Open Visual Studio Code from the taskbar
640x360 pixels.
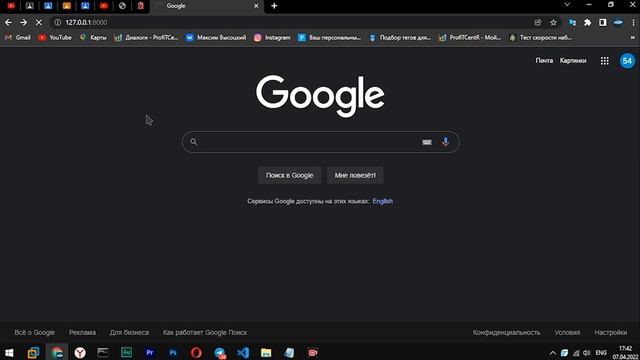pos(243,352)
